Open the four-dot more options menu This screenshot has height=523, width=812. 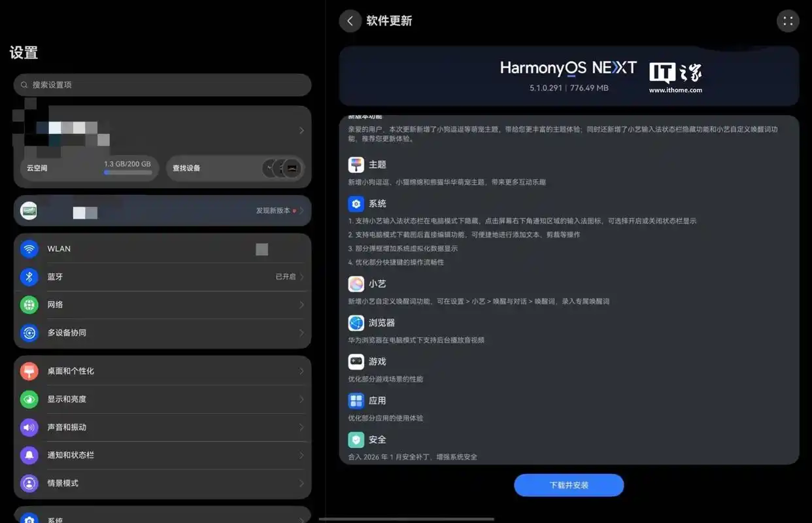coord(788,21)
